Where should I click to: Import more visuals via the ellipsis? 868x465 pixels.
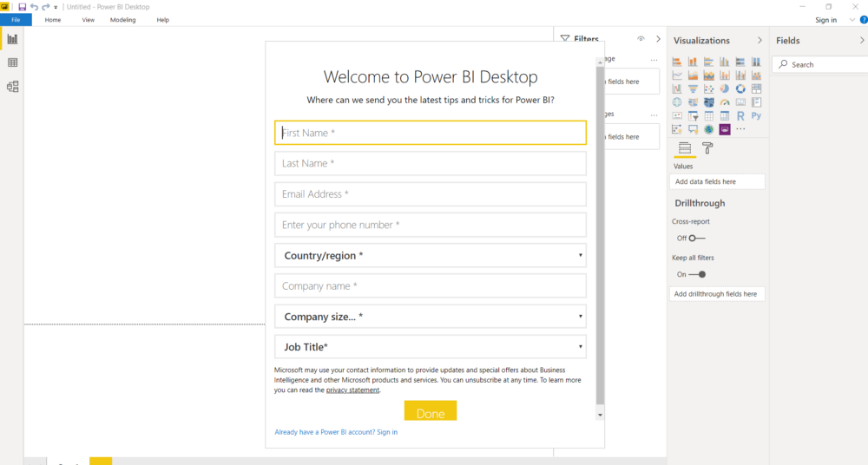pos(740,128)
